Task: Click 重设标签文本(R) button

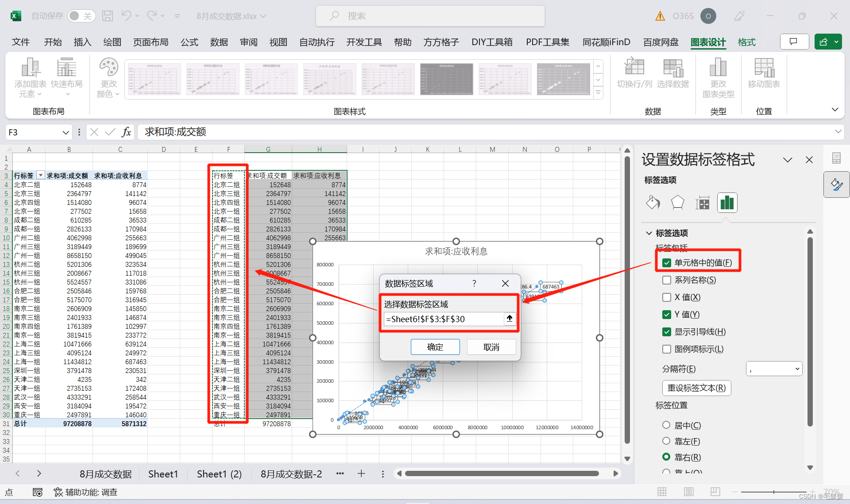Action: [696, 388]
